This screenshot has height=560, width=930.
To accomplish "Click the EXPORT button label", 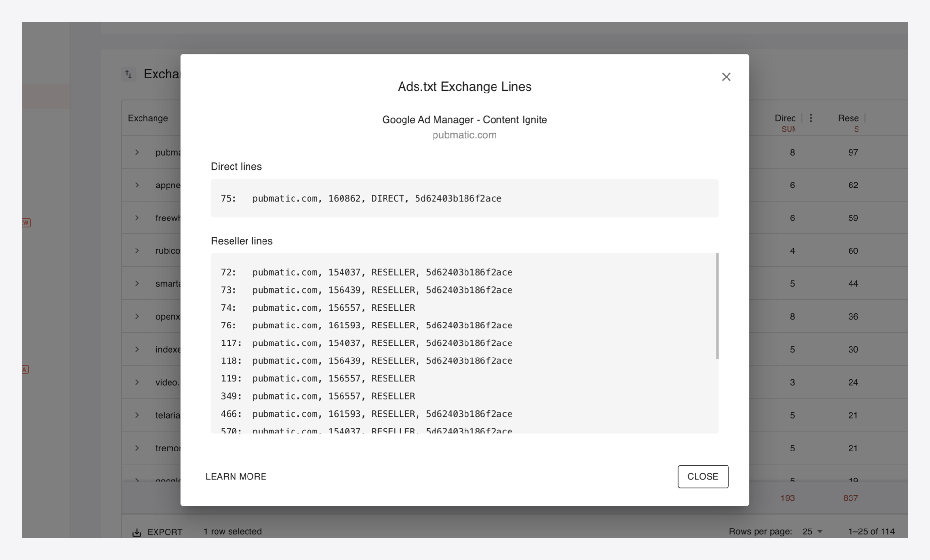I will 165,532.
